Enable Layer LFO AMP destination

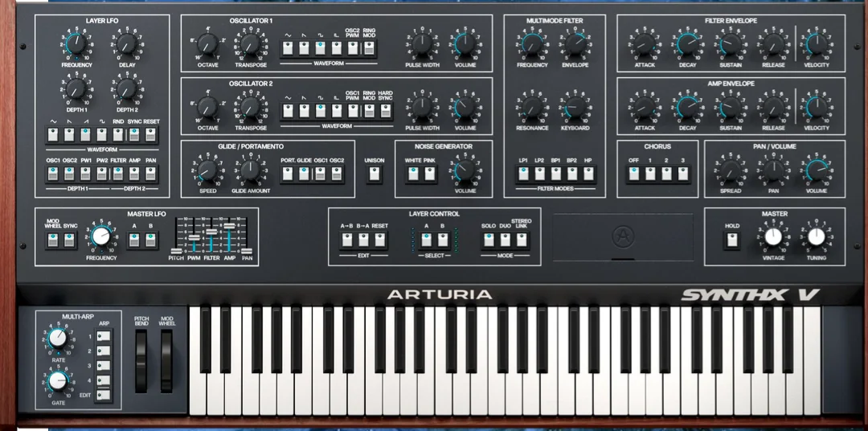coord(134,174)
